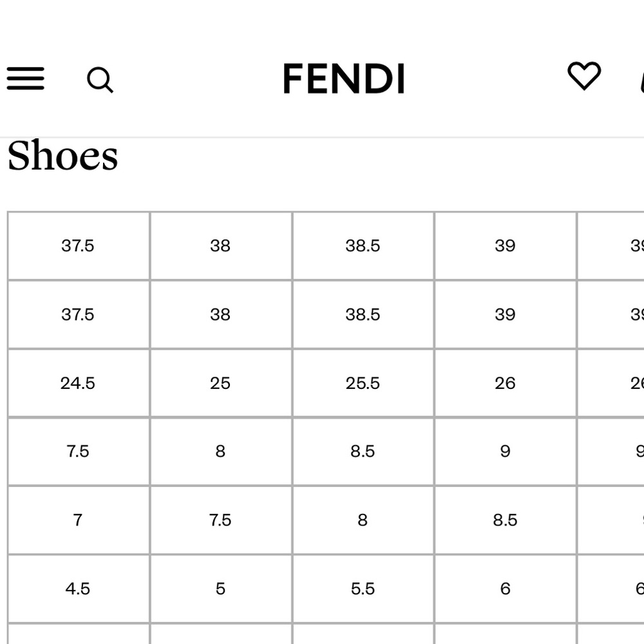Select size 37.5 in the top row
The width and height of the screenshot is (644, 644).
coord(78,245)
